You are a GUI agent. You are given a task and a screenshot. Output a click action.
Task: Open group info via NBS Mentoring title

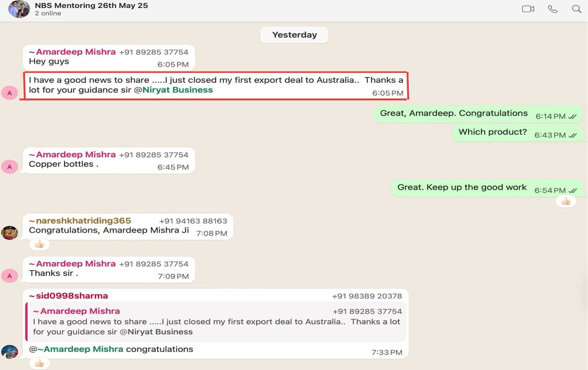click(91, 6)
